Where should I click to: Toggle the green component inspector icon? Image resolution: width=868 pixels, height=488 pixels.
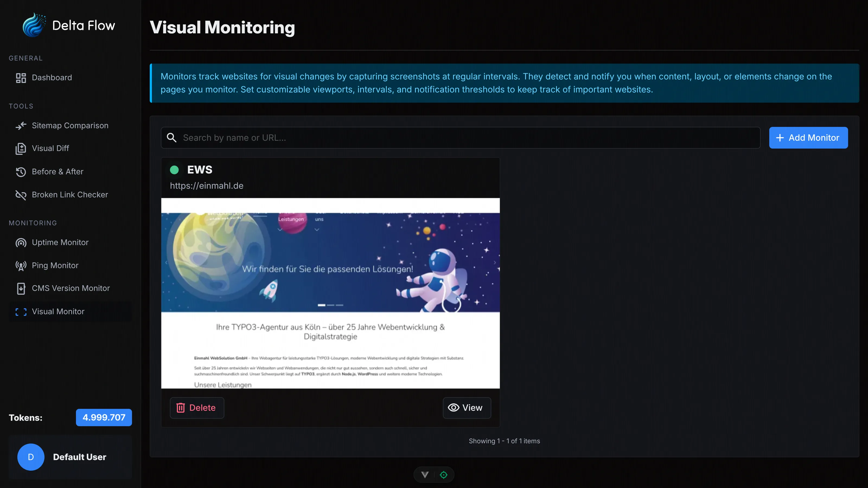point(443,474)
